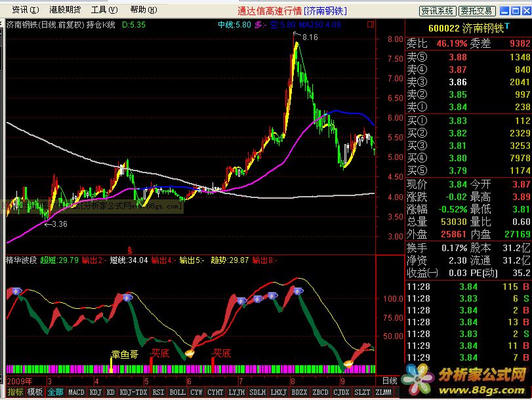Switch to CJDX indicator
This screenshot has height=400, width=532.
[x=341, y=392]
